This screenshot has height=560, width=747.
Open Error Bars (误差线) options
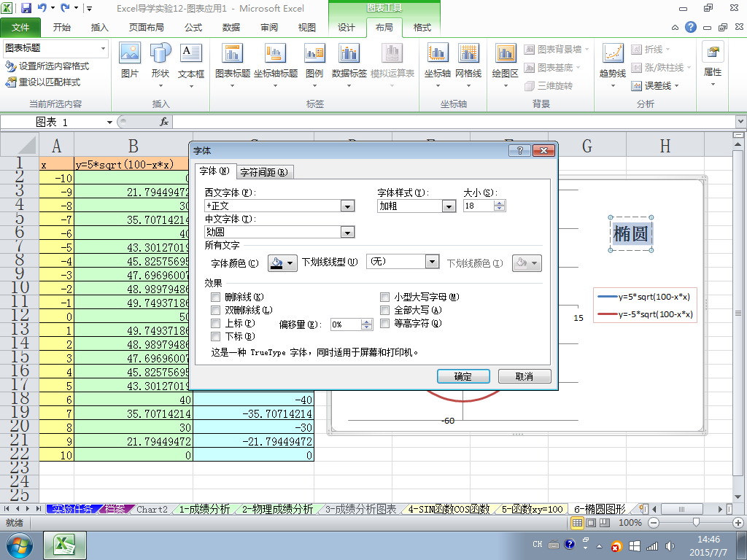pyautogui.click(x=655, y=86)
